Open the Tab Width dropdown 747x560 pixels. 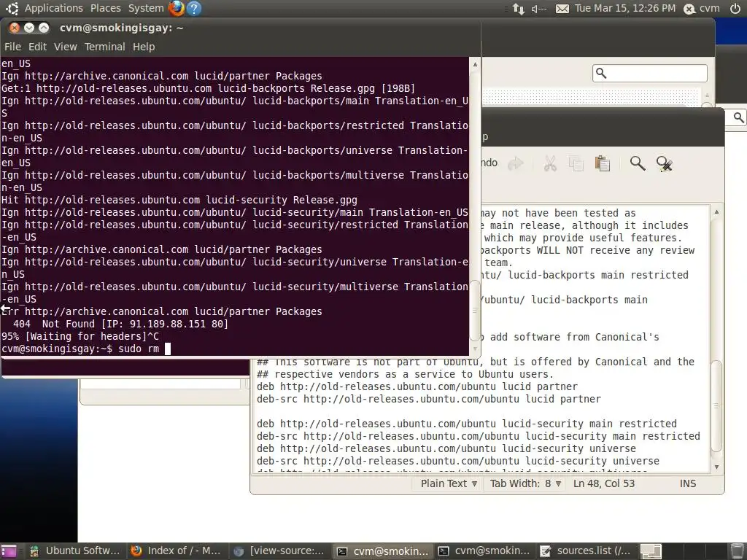525,483
